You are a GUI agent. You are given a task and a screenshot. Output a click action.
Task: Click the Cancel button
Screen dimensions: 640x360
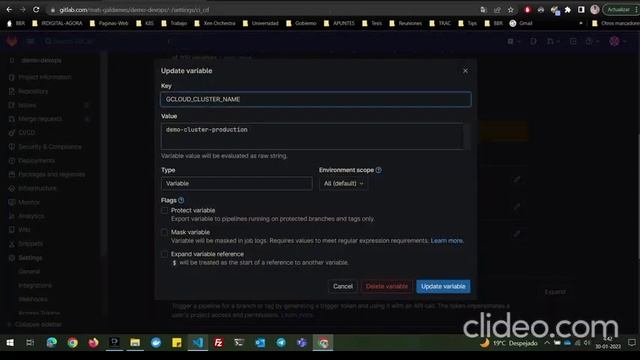[x=343, y=286]
